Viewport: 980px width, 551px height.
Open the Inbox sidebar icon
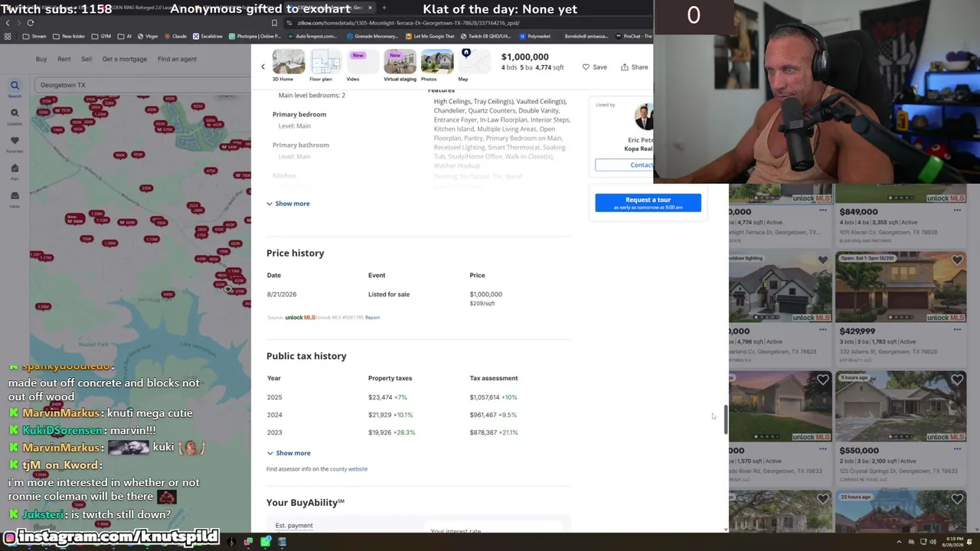[15, 198]
